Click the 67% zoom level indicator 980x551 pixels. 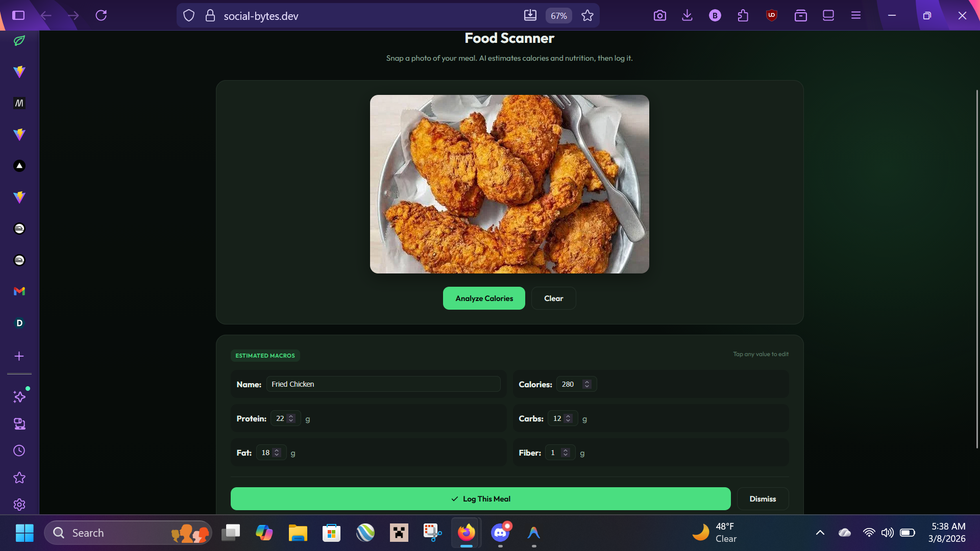click(x=558, y=16)
